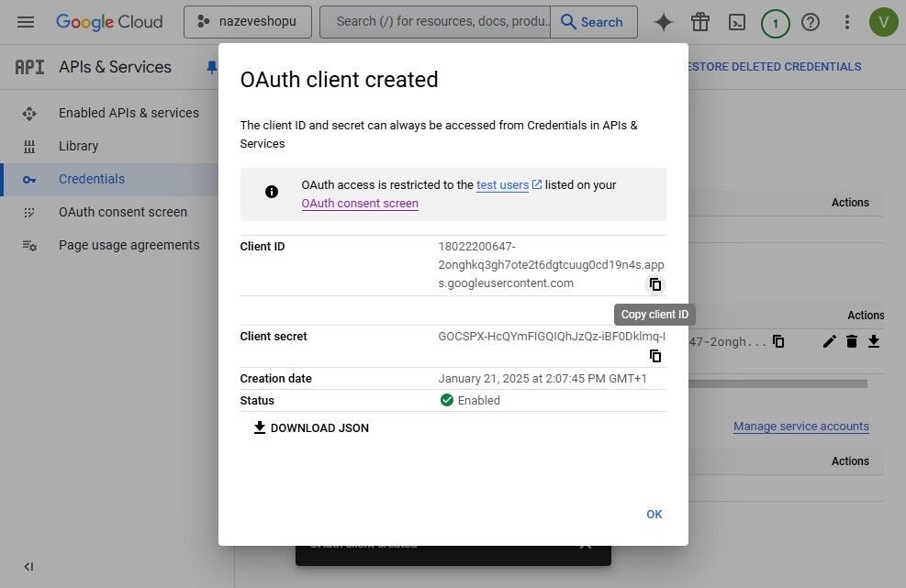
Task: Click the OAuth consent screen sidebar icon
Action: (29, 213)
